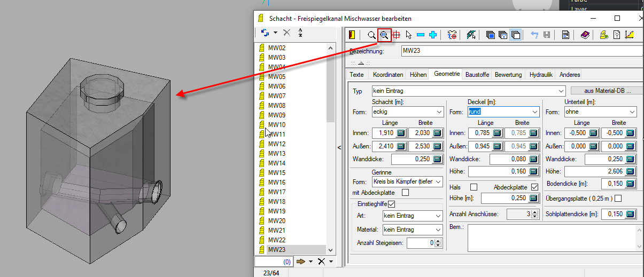
Task: Select the red crosshair target tool
Action: pos(396,35)
